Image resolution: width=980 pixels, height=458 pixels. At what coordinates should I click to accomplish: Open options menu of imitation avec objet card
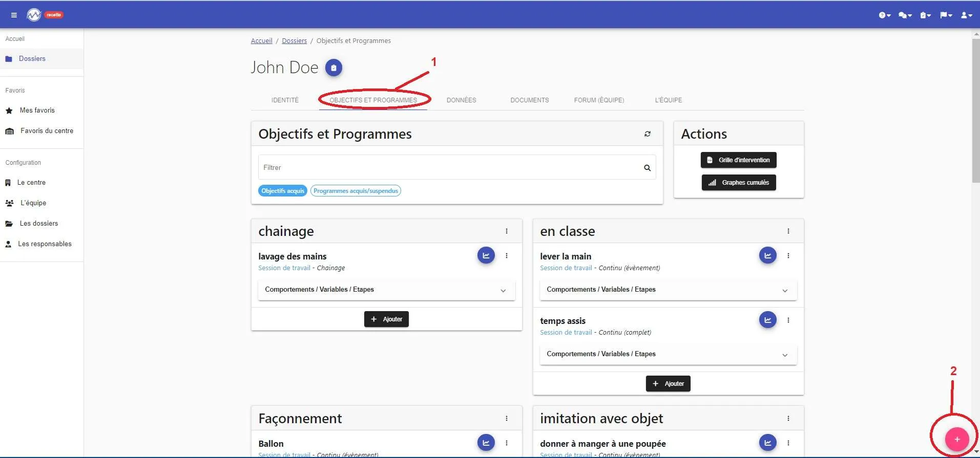[x=788, y=419]
